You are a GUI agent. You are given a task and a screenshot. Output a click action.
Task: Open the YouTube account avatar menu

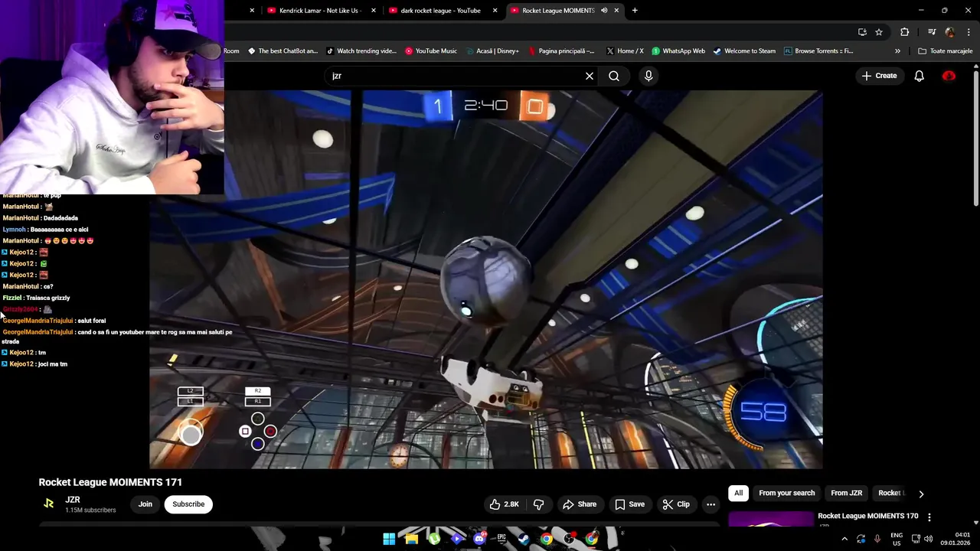tap(949, 76)
